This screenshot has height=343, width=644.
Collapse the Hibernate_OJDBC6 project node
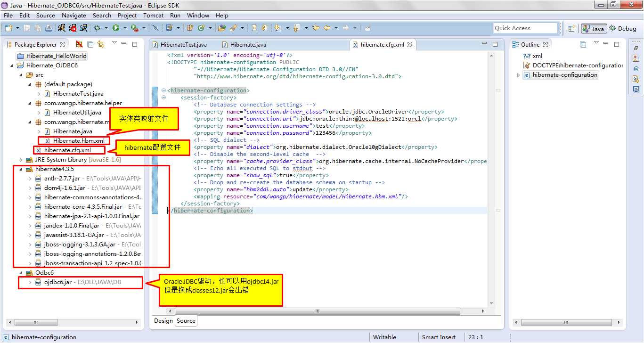(12, 65)
